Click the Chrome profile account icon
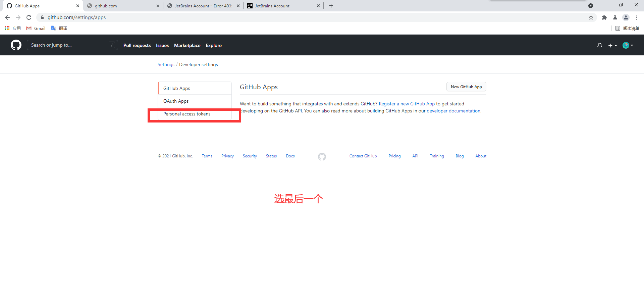 [626, 17]
